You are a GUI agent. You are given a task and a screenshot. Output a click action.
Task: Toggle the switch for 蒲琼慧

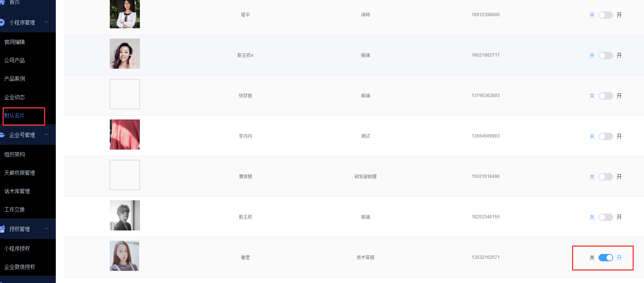(605, 177)
